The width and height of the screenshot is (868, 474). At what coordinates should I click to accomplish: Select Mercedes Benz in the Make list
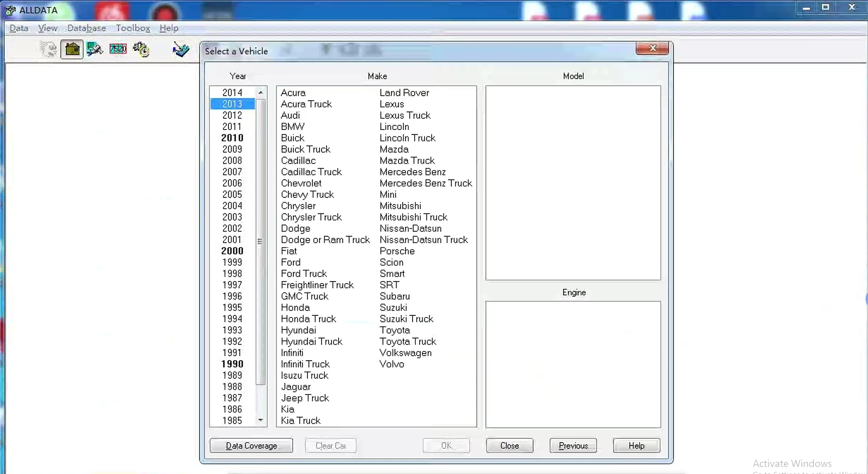pyautogui.click(x=413, y=172)
